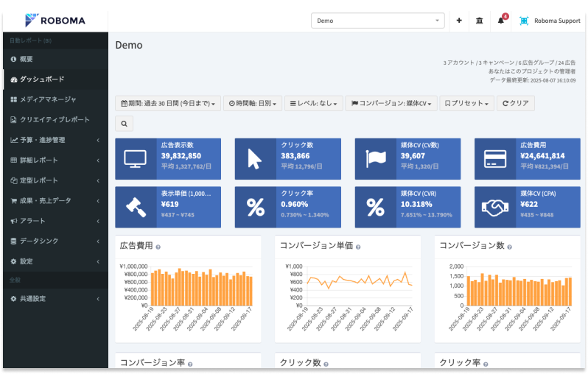Click the 広告費用 ¥24,641,814 metric card
Screen dimensions: 588x374
[526, 159]
